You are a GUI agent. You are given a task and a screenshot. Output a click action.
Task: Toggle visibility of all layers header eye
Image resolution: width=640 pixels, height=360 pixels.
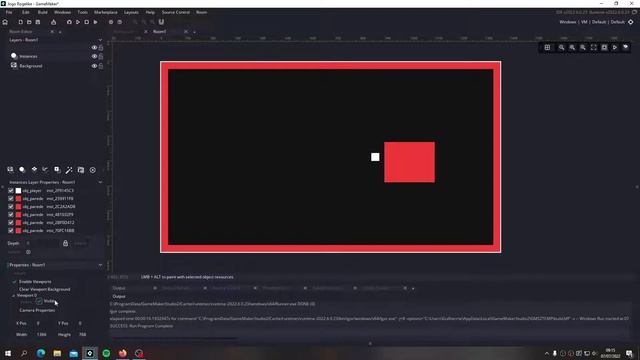point(94,48)
